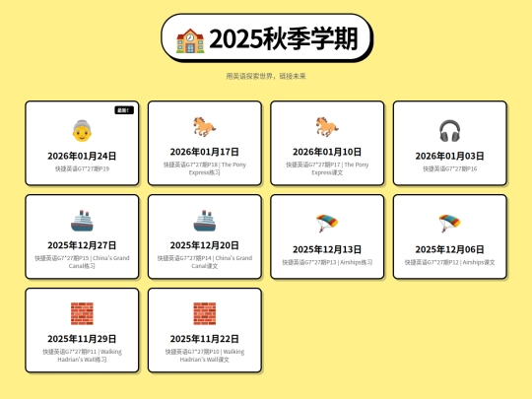Viewport: 532px width, 399px height.
Task: Click the P18 The Pony Express练习 description
Action: pyautogui.click(x=205, y=168)
